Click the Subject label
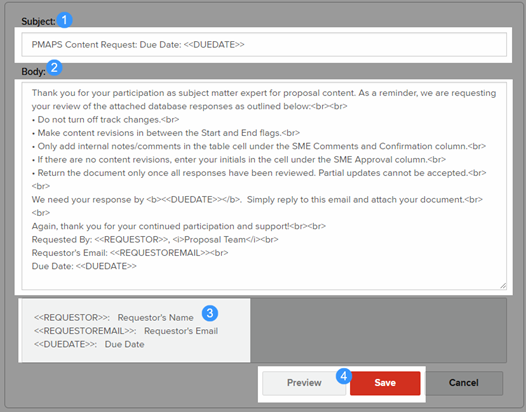 point(38,21)
